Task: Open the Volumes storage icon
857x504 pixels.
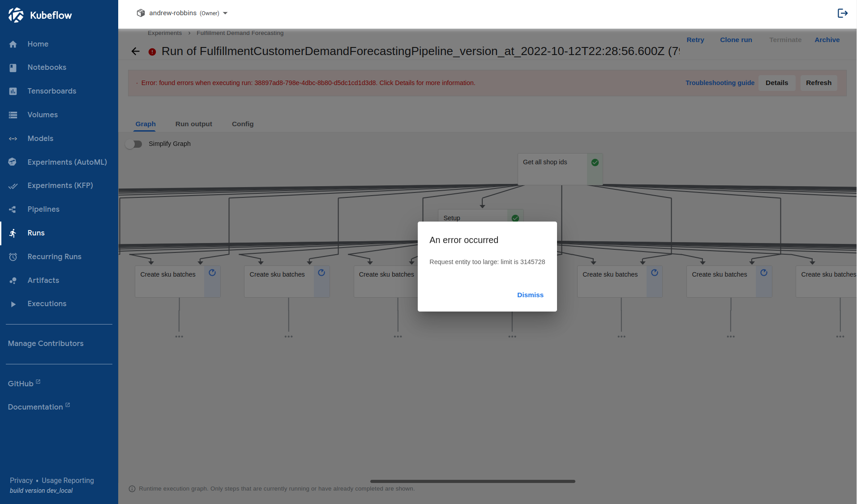Action: tap(13, 115)
